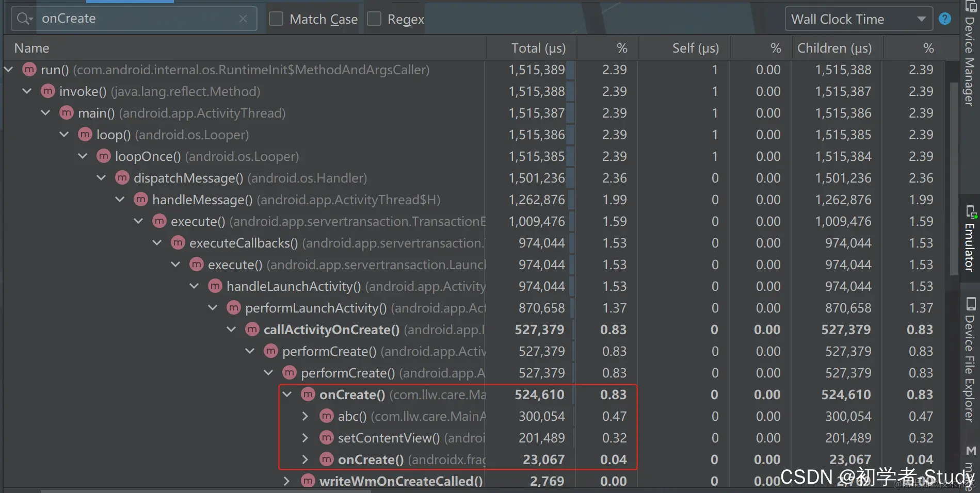The width and height of the screenshot is (980, 493).
Task: Click the Device File Explorer tab icon
Action: 971,303
